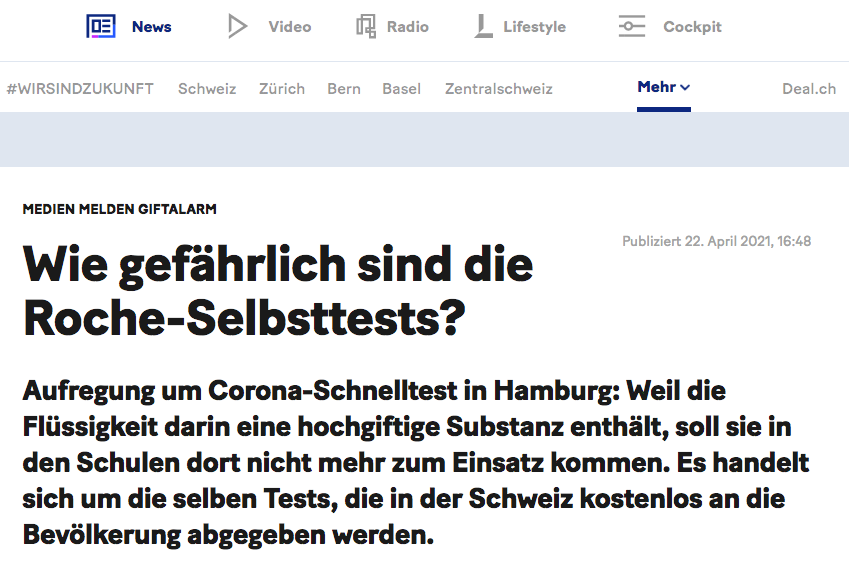The height and width of the screenshot is (584, 849).
Task: Navigate to the Bern region
Action: [344, 88]
